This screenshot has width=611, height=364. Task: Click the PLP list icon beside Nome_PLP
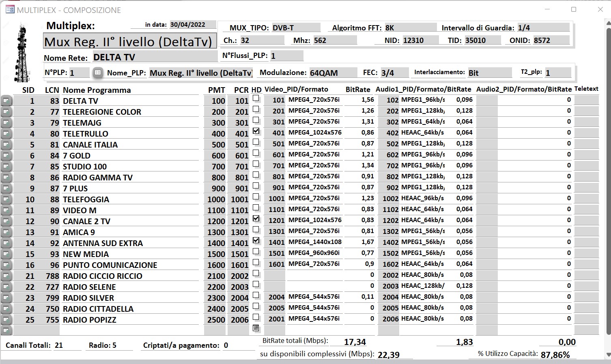[x=98, y=73]
